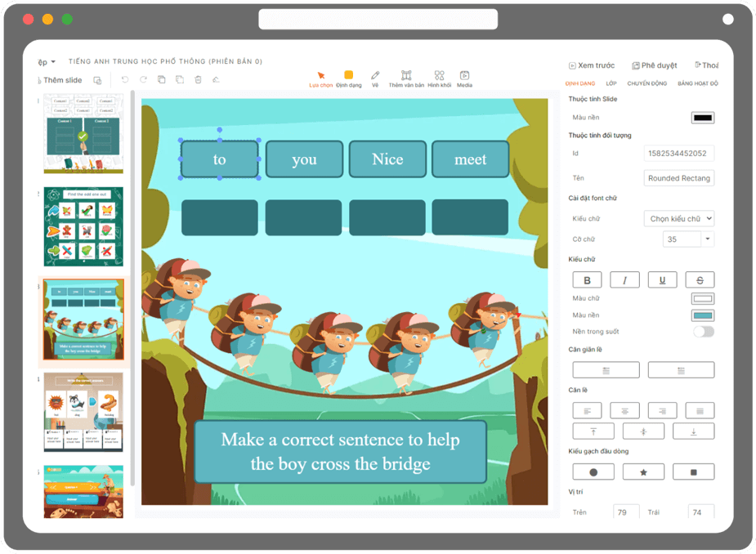Open the Media tool in toolbar
The height and width of the screenshot is (554, 756).
464,78
